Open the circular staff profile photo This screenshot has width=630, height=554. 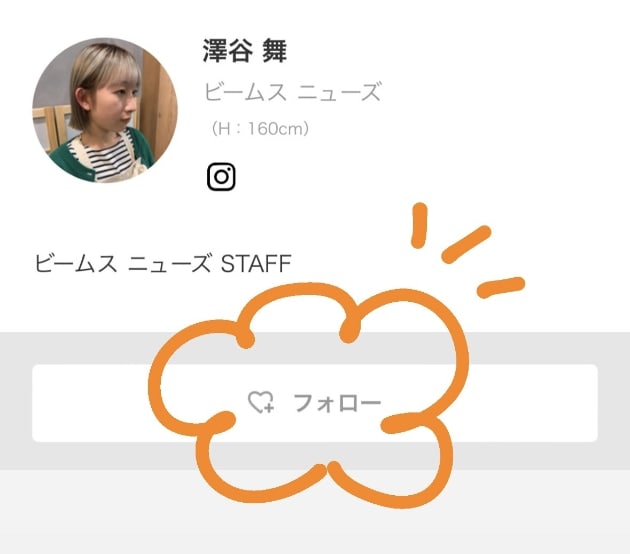(x=105, y=110)
